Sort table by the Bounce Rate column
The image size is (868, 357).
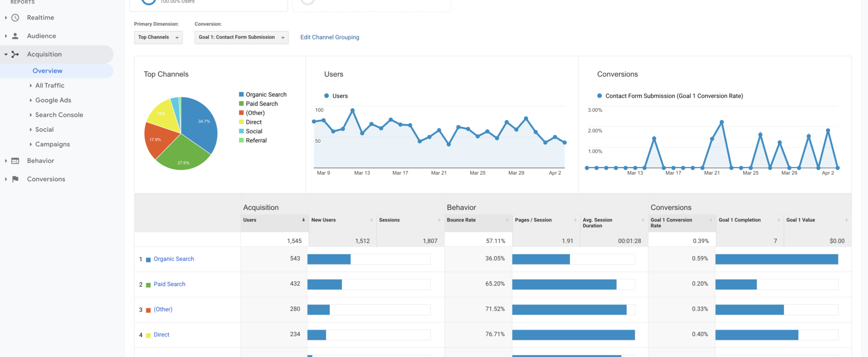(x=461, y=220)
